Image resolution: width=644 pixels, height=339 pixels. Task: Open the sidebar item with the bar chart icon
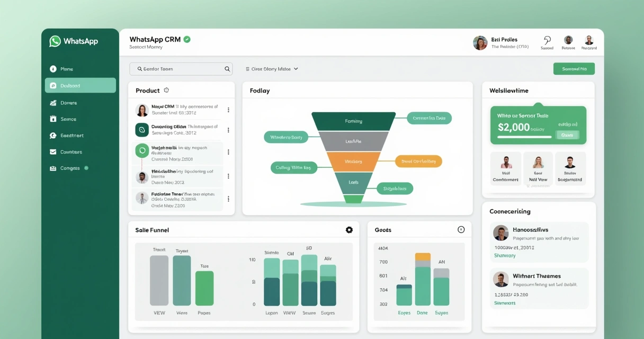(80, 103)
